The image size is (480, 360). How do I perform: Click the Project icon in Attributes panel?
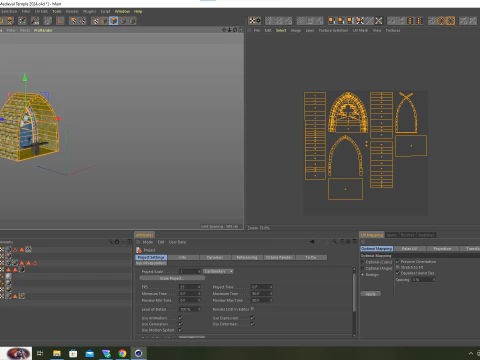139,250
